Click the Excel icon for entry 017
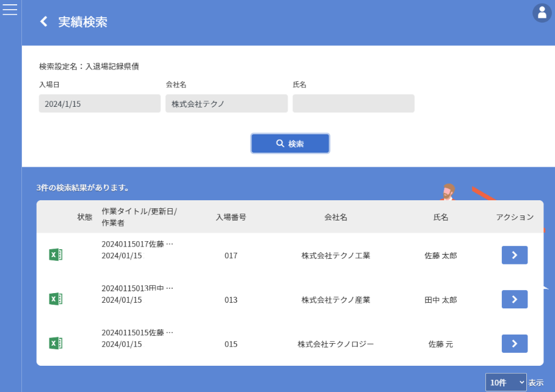Screen dimensions: 555x392 (56, 255)
